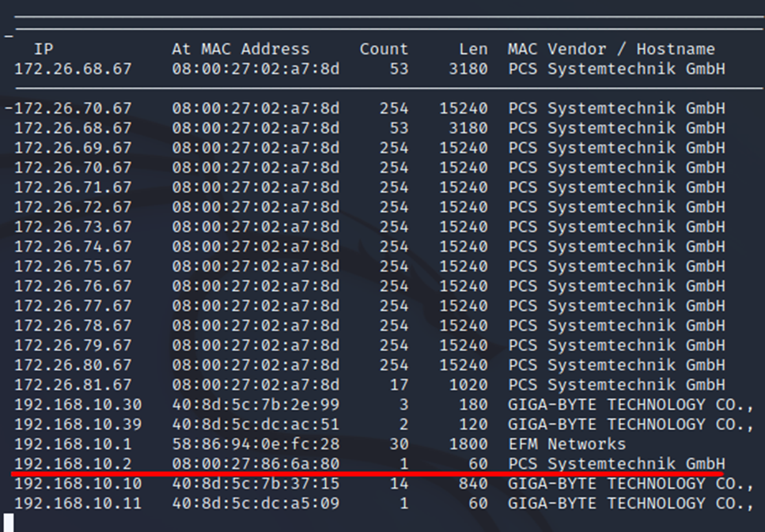The width and height of the screenshot is (765, 532).
Task: Click length value 180
Action: click(x=473, y=405)
